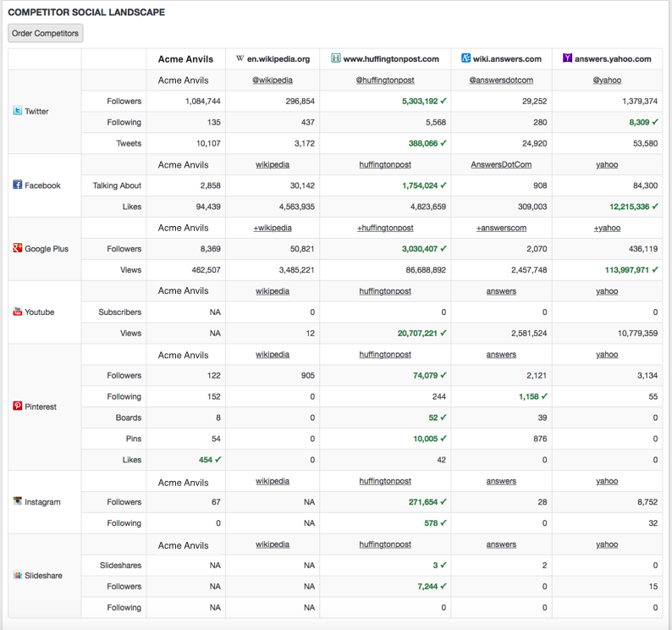Click the Facebook logo icon
Image resolution: width=672 pixels, height=630 pixels.
[17, 185]
